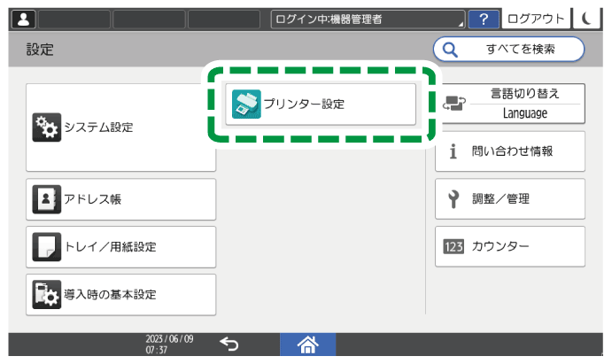This screenshot has height=364, width=612.
Task: Click the contact book icon beside アドレス帳
Action: click(47, 199)
